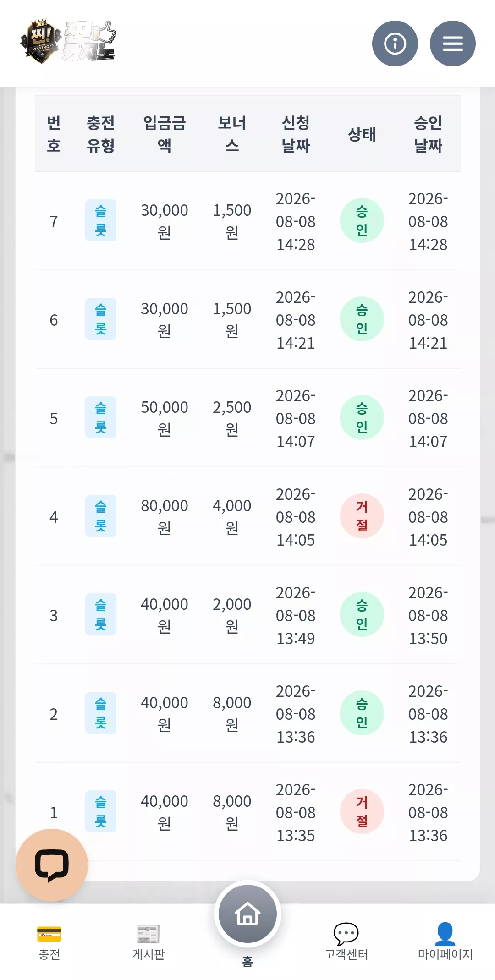
Task: Click the 승인날짜 column header
Action: 428,134
